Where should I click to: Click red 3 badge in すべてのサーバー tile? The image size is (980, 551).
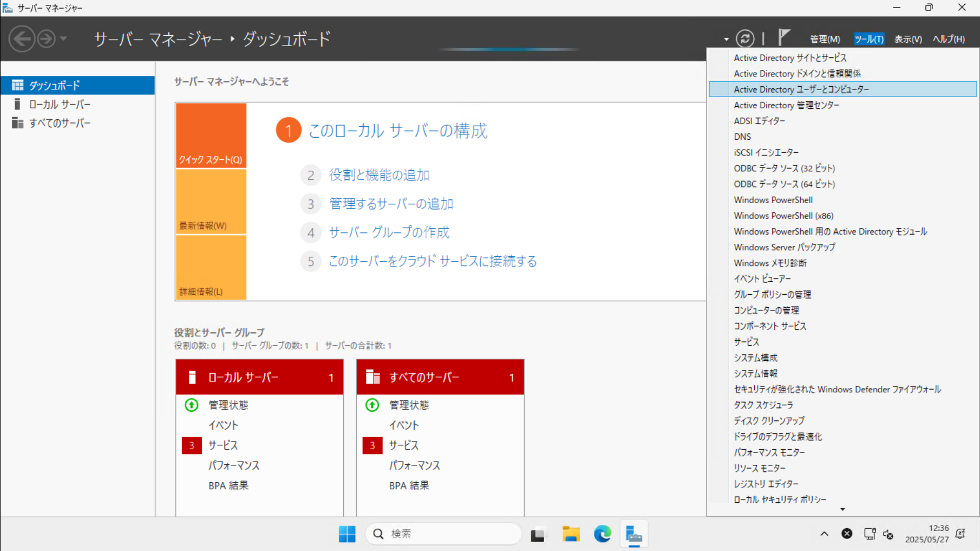pyautogui.click(x=373, y=445)
